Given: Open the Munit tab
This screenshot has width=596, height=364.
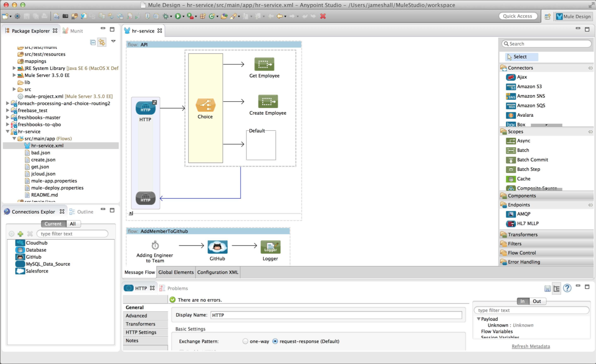Looking at the screenshot, I should (x=73, y=31).
